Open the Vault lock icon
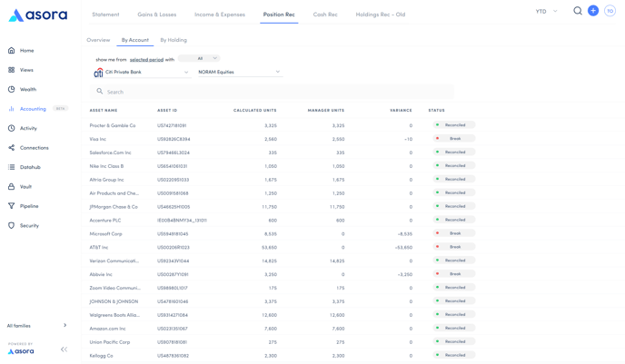Viewport: 625px width, 364px height. 12,187
